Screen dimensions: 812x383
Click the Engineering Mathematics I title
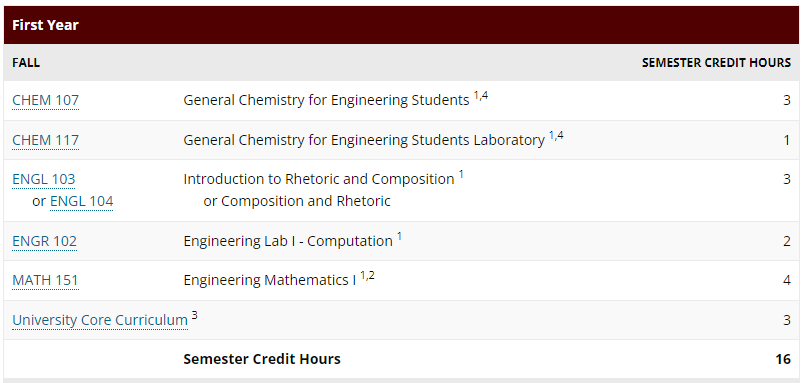point(270,280)
